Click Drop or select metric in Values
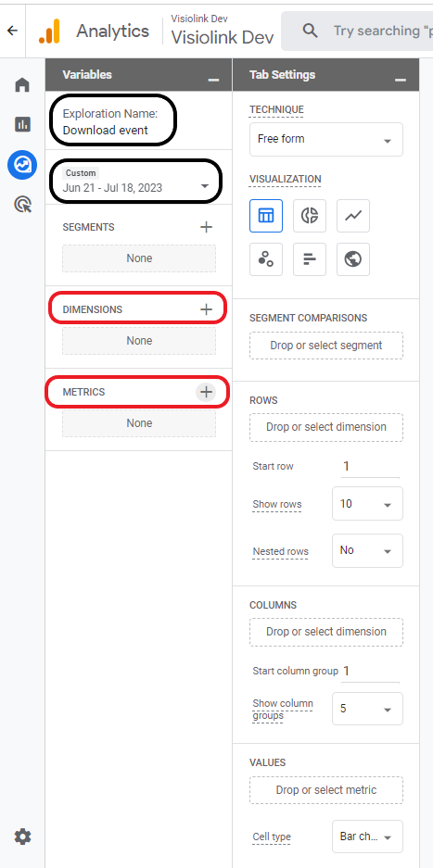 pos(326,790)
